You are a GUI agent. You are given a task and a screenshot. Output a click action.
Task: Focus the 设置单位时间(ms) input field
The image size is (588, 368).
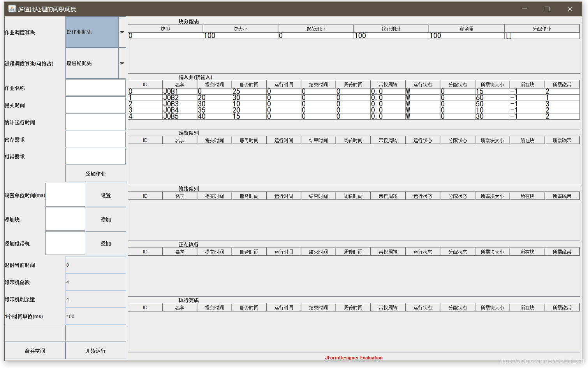point(65,195)
